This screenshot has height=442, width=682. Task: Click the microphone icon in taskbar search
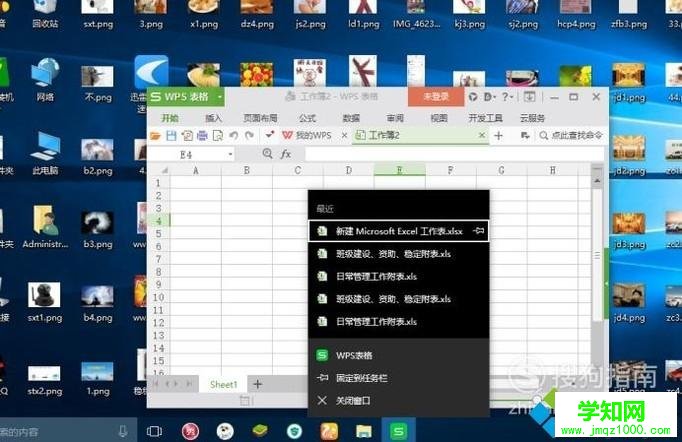pyautogui.click(x=123, y=431)
